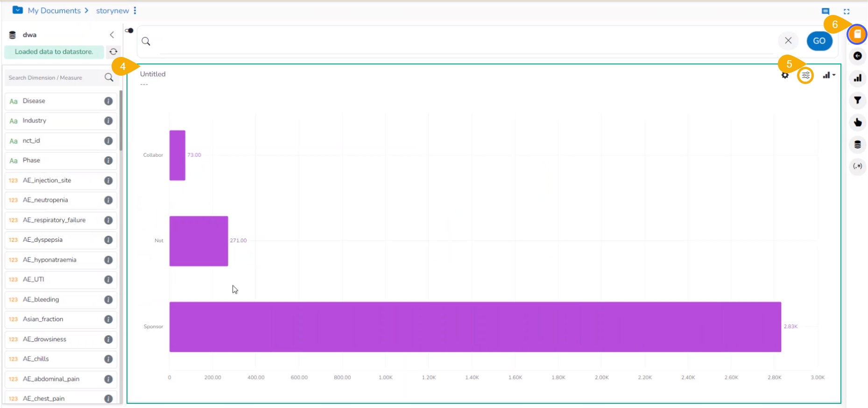868x408 pixels.
Task: Show info for AE_abdominal_pain
Action: coord(108,379)
